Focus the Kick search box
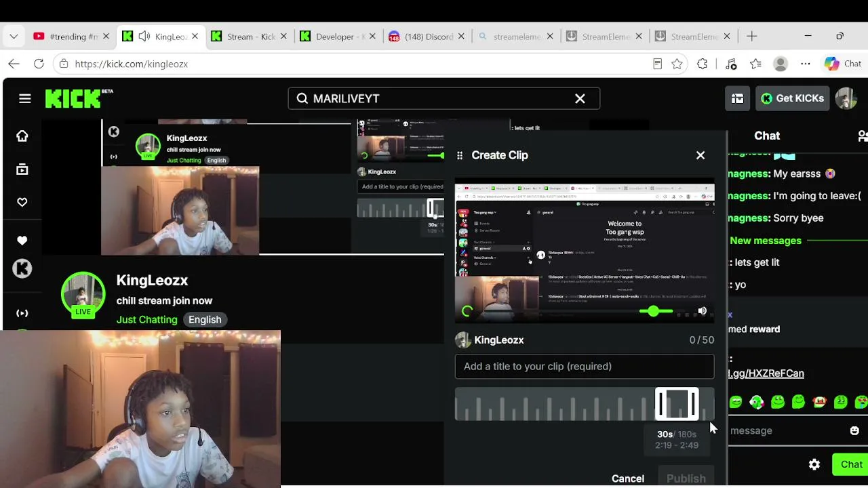This screenshot has width=868, height=488. point(444,98)
